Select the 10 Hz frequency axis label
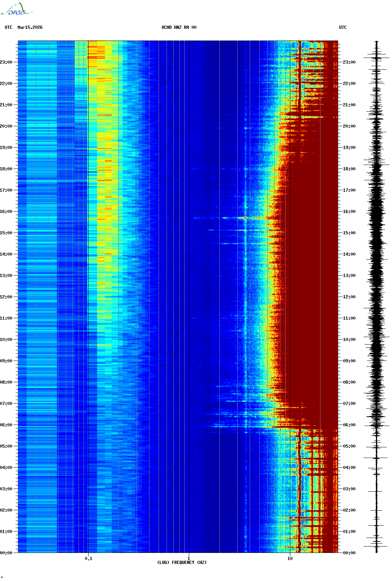The height and width of the screenshot is (581, 392). click(x=290, y=558)
